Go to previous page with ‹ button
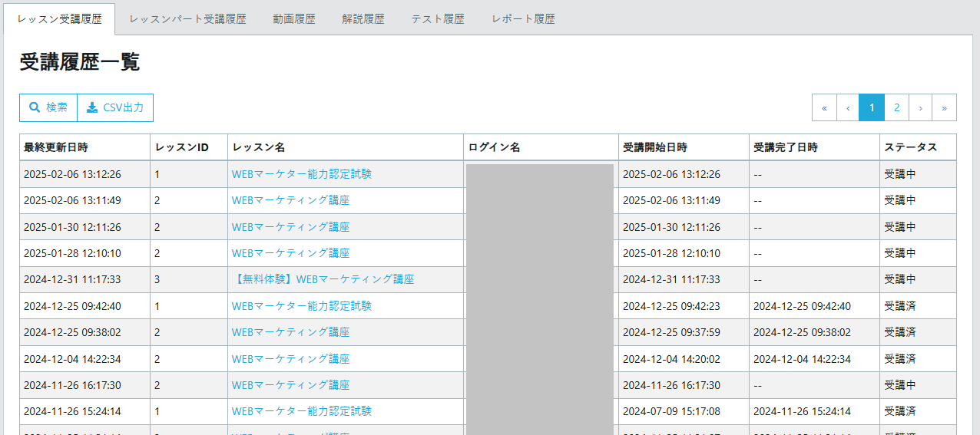This screenshot has height=435, width=980. point(848,107)
